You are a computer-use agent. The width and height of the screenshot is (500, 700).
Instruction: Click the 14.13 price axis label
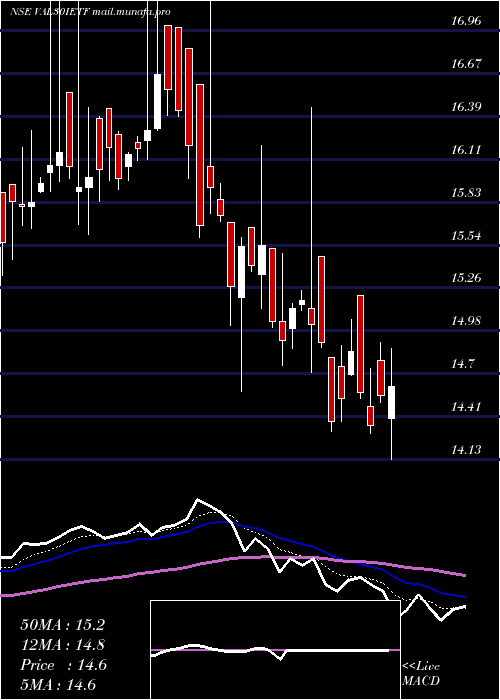tap(466, 450)
